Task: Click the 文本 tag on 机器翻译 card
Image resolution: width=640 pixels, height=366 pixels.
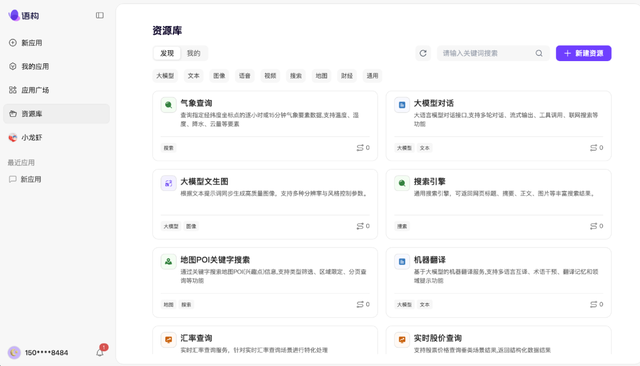Action: (x=424, y=305)
